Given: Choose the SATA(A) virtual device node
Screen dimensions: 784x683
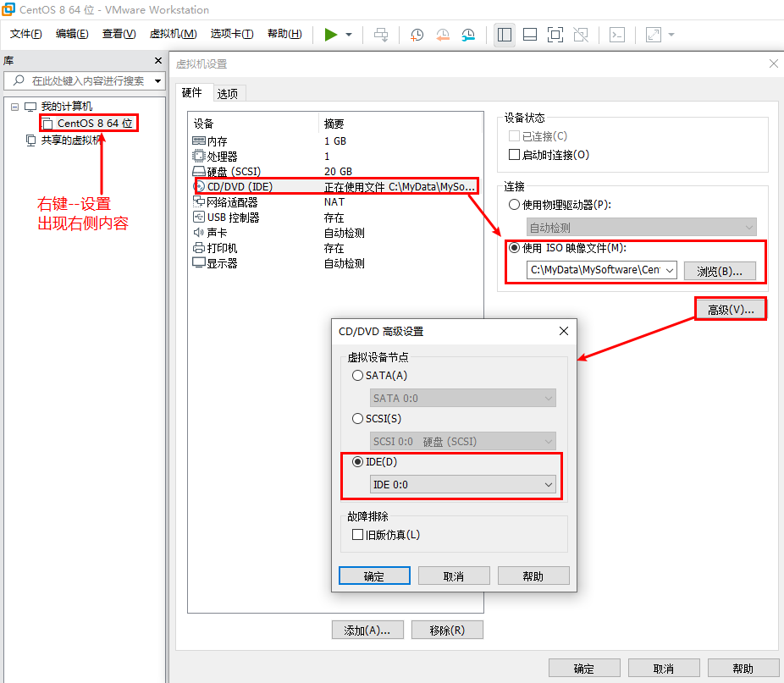Looking at the screenshot, I should pos(357,374).
